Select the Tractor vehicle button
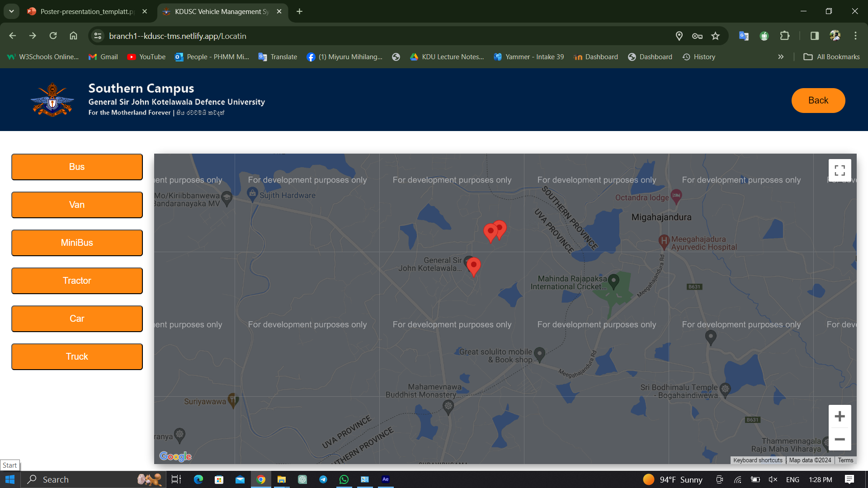Image resolution: width=868 pixels, height=488 pixels. (77, 281)
